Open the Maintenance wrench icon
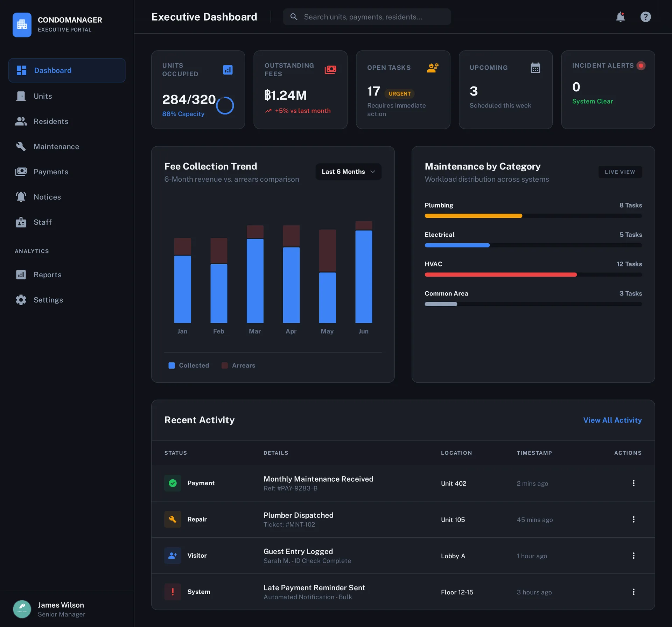The image size is (672, 627). pos(21,146)
